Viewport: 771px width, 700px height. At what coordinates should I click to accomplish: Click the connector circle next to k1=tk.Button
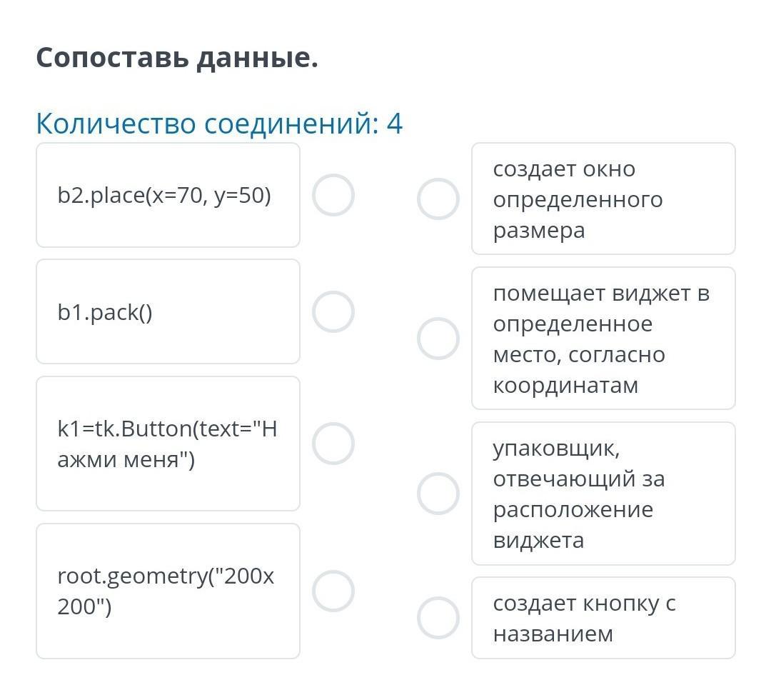point(333,444)
